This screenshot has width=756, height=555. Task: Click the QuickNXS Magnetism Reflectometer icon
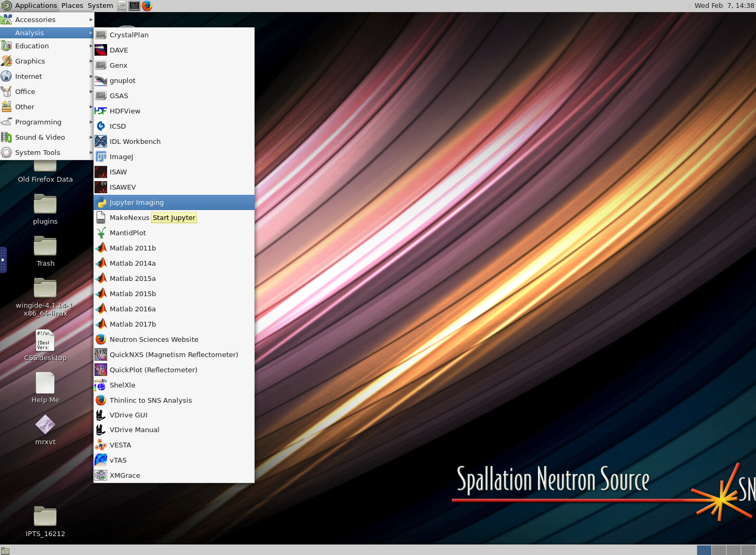coord(101,354)
